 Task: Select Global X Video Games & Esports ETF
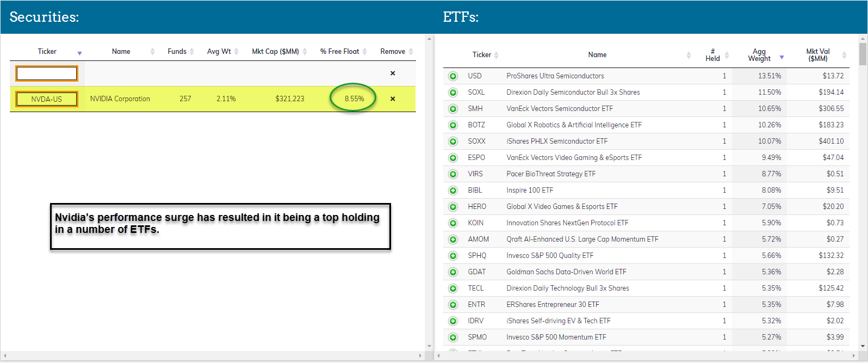point(562,207)
